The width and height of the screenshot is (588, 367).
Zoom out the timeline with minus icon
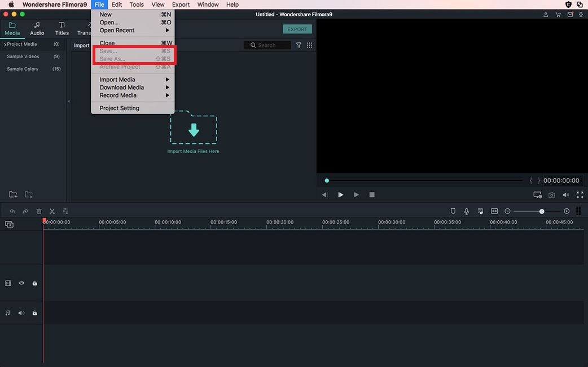tap(507, 211)
